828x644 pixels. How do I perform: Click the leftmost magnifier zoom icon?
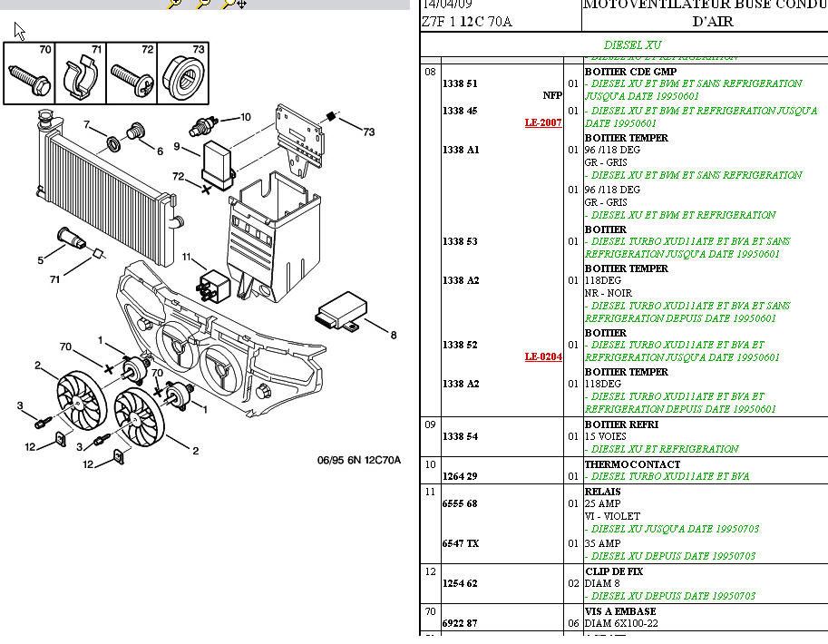[x=174, y=4]
